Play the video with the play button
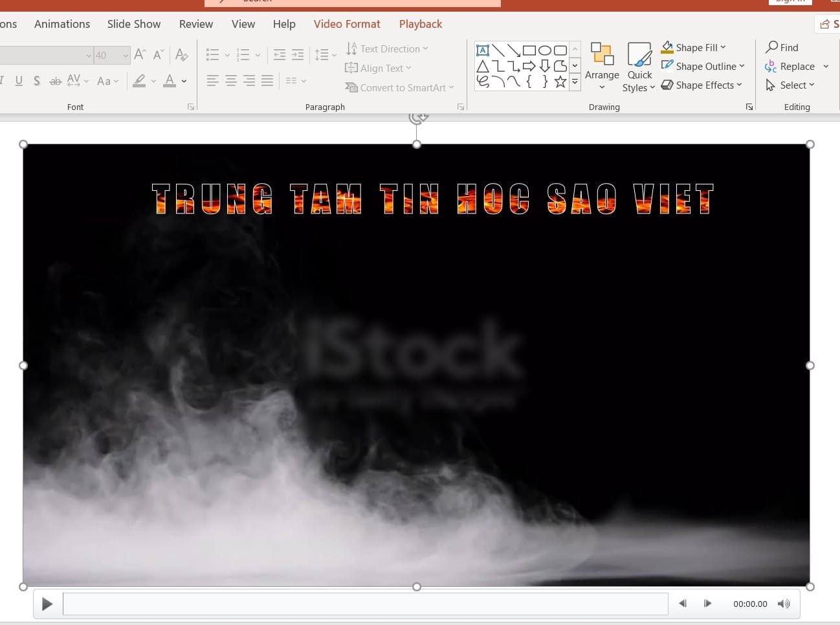The height and width of the screenshot is (625, 840). 47,604
